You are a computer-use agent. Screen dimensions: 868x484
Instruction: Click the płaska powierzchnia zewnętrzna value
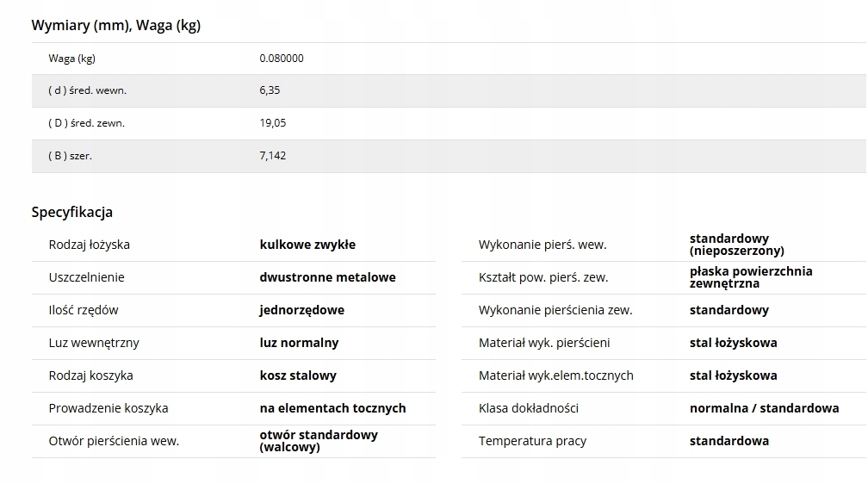[751, 277]
